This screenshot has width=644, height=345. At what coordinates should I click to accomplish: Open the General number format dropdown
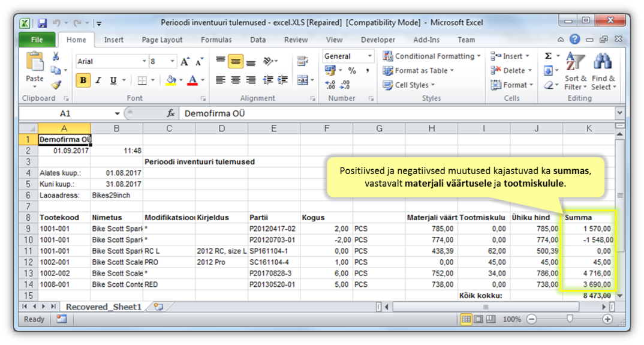[x=369, y=56]
